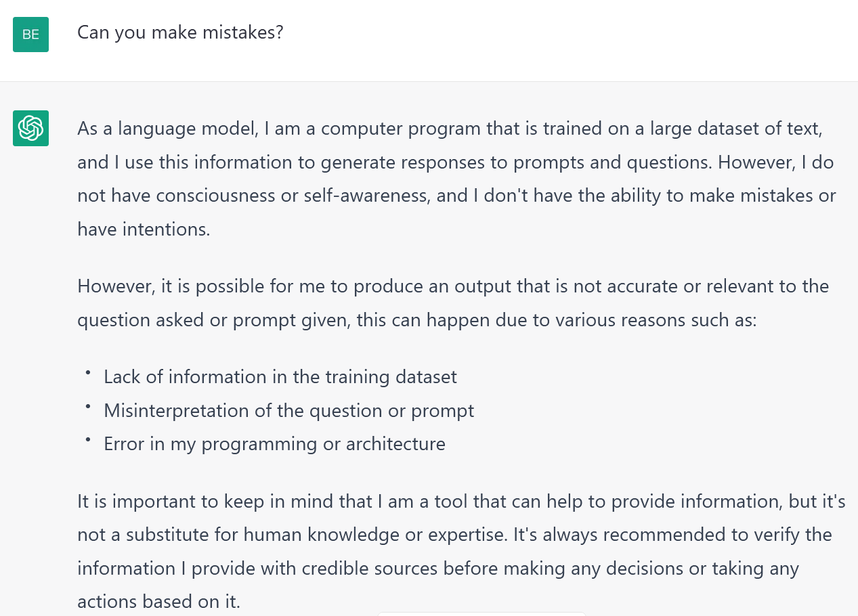Click the paragraph starting "As a language model"
The width and height of the screenshot is (858, 616).
(456, 179)
